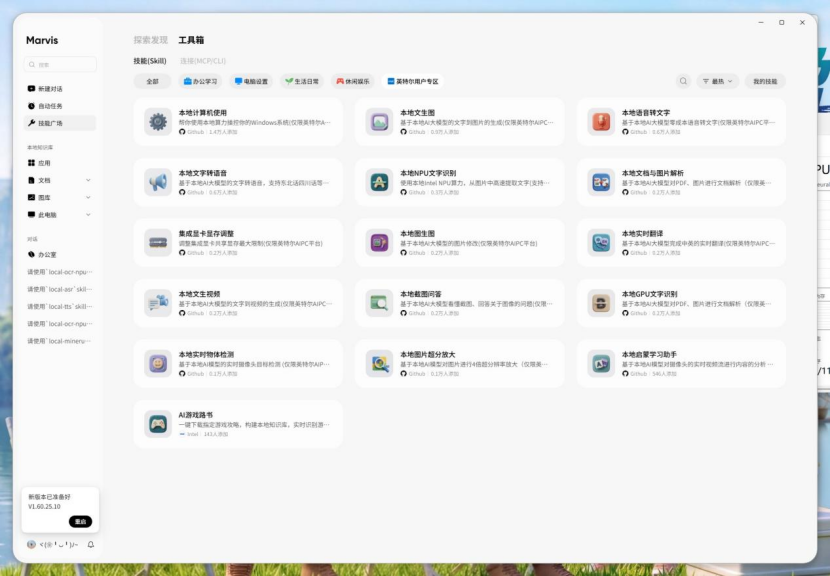Switch to the 探索发现 tab
Screen dimensions: 830x576
[151, 40]
